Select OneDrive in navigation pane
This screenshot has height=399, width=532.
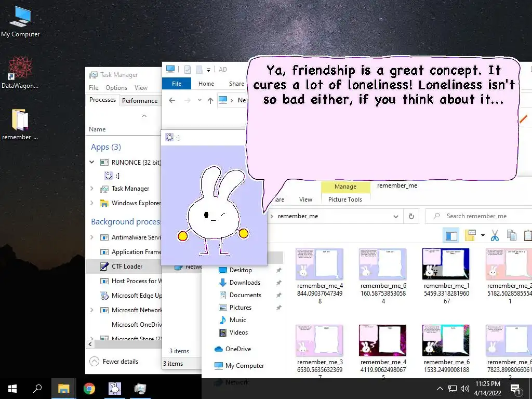tap(238, 349)
